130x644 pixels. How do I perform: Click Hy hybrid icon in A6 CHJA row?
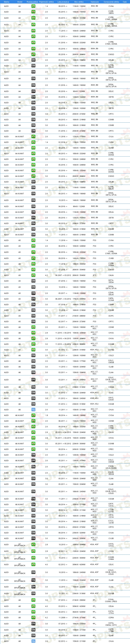pyautogui.click(x=33, y=409)
